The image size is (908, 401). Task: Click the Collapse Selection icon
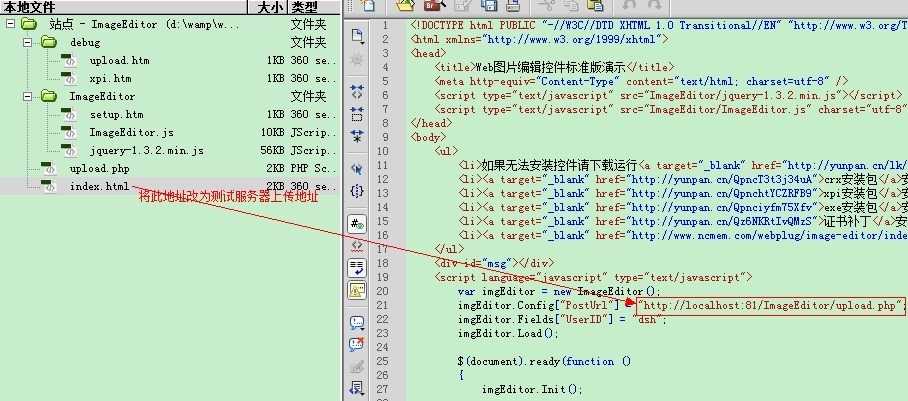(x=357, y=114)
